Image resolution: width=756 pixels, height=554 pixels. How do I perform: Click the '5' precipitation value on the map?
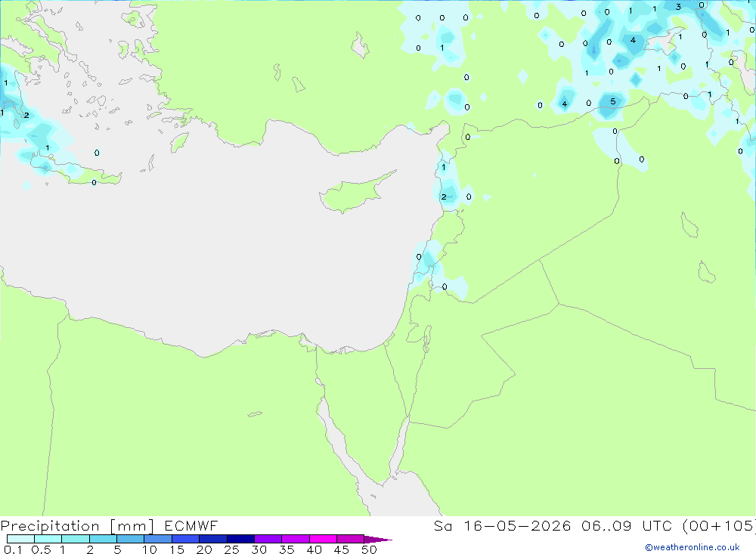coord(613,101)
